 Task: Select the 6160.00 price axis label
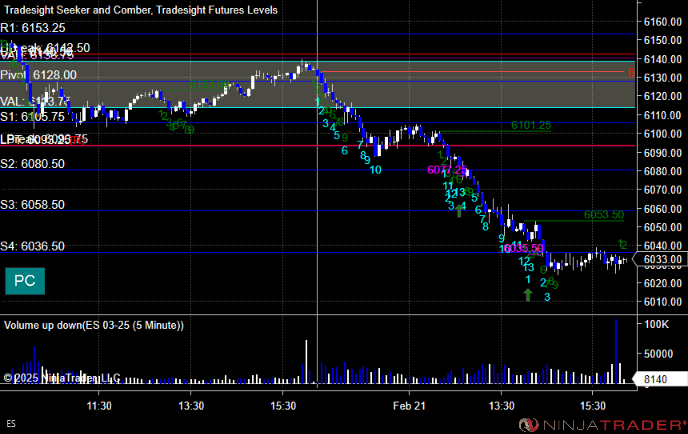tap(663, 22)
